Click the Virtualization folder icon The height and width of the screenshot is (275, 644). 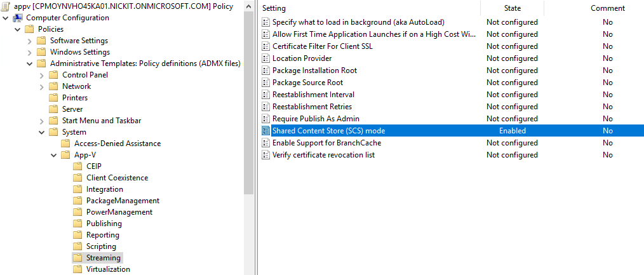77,270
